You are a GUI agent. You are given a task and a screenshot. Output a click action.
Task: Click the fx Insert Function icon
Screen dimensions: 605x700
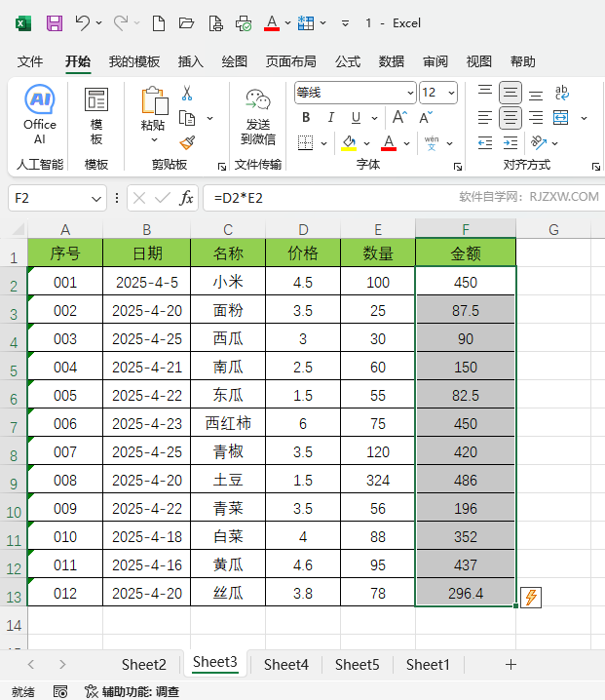click(186, 198)
